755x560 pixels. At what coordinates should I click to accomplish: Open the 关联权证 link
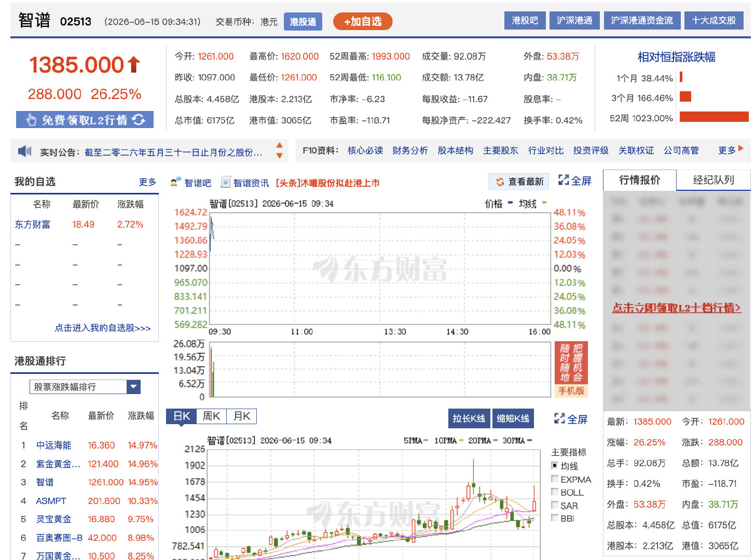tap(636, 150)
